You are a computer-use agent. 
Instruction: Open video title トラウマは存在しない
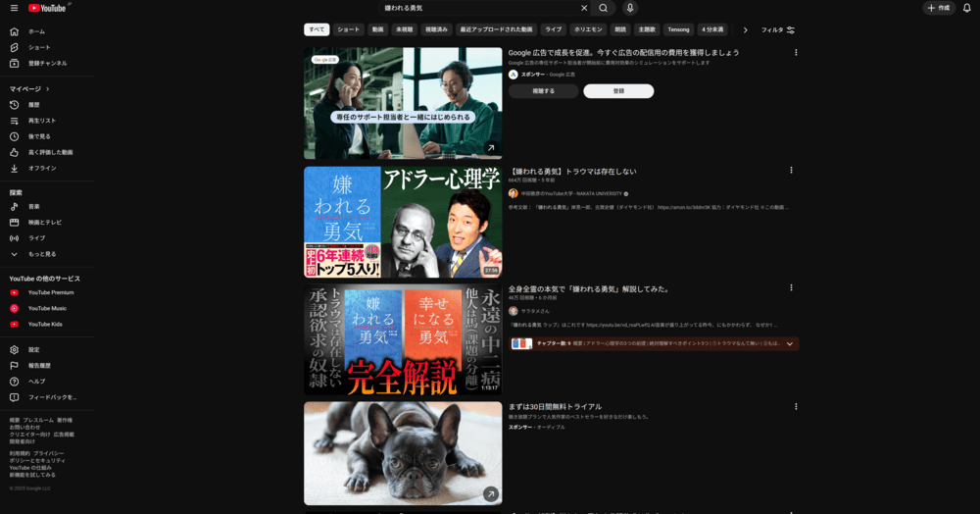[x=573, y=172]
